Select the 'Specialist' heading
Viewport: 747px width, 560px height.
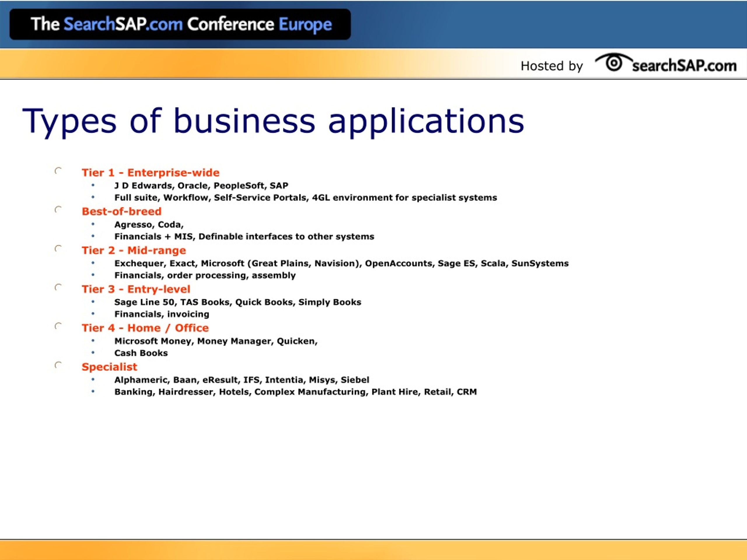[x=109, y=367]
